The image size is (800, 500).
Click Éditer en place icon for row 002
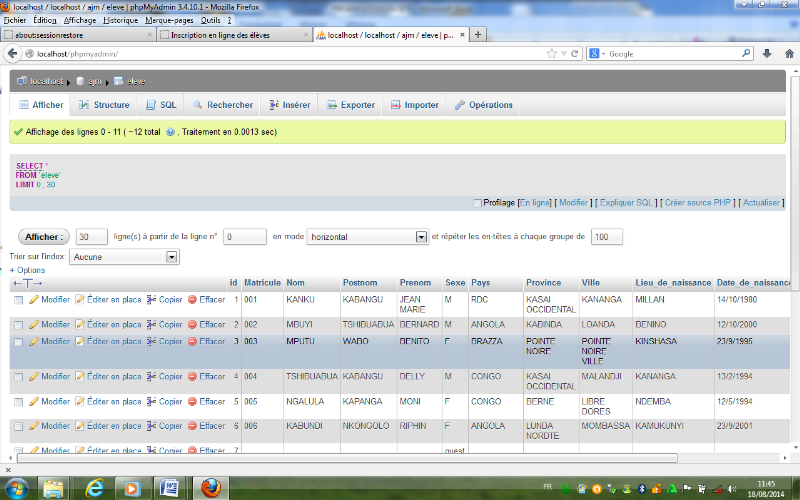(x=80, y=324)
